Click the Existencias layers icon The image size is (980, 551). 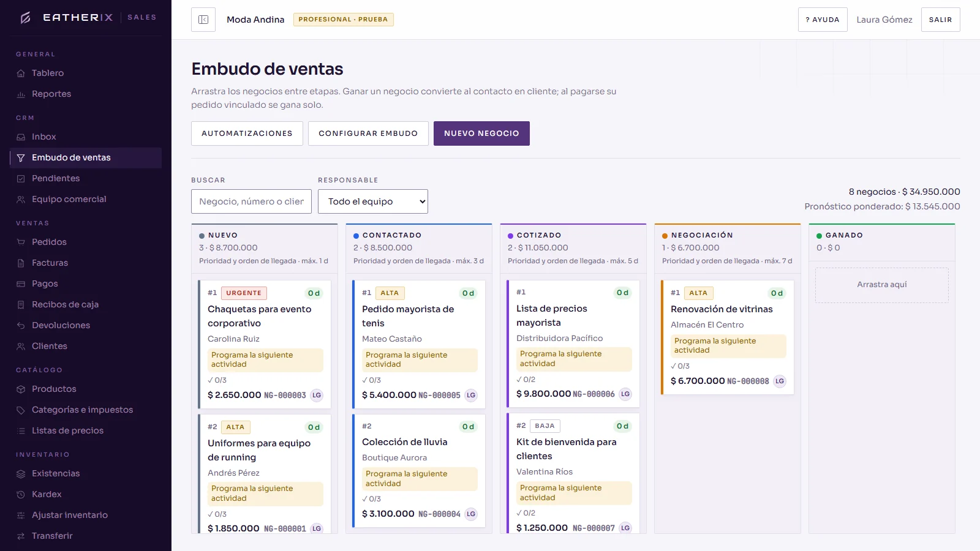pos(21,474)
